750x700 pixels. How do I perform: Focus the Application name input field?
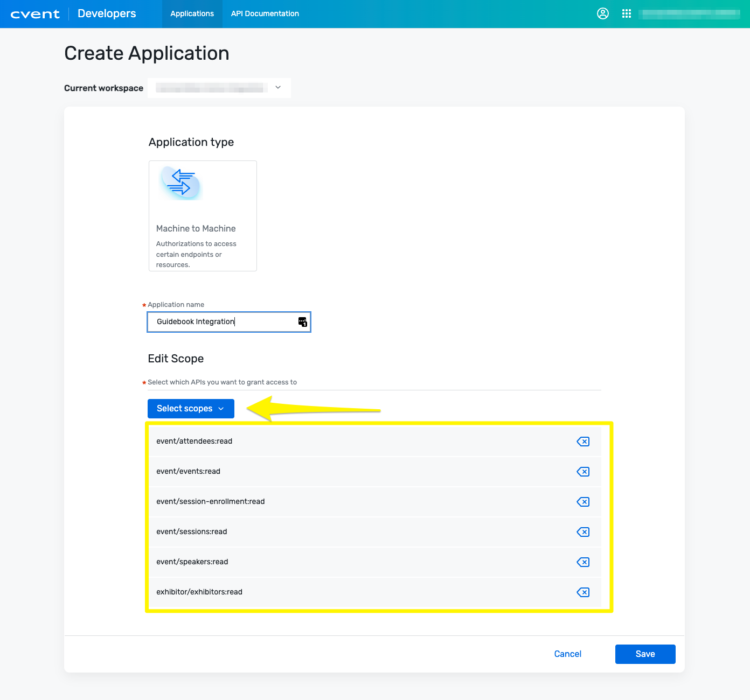click(x=229, y=322)
